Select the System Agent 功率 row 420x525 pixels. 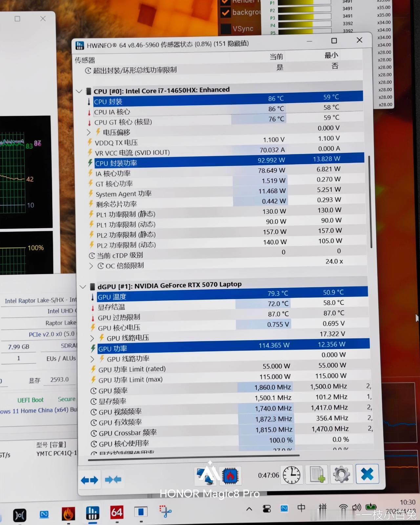click(x=226, y=192)
